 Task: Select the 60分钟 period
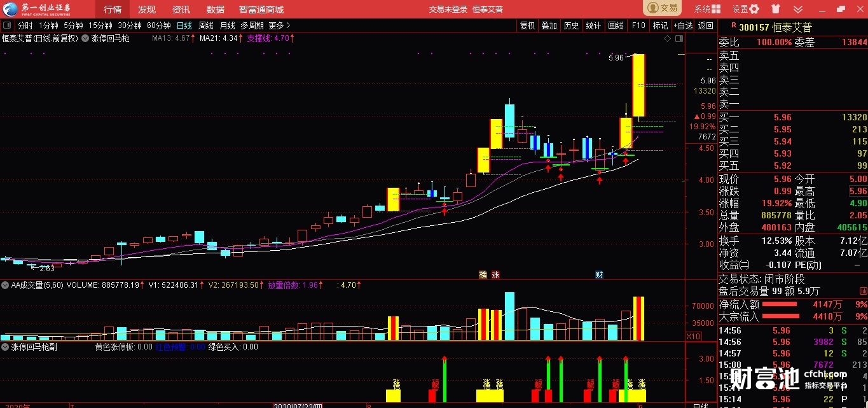(159, 25)
